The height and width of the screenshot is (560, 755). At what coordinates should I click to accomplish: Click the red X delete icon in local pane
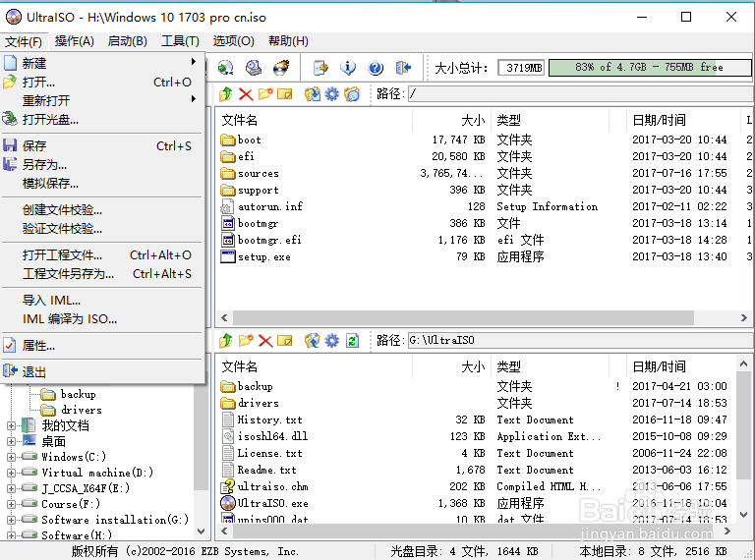[265, 341]
